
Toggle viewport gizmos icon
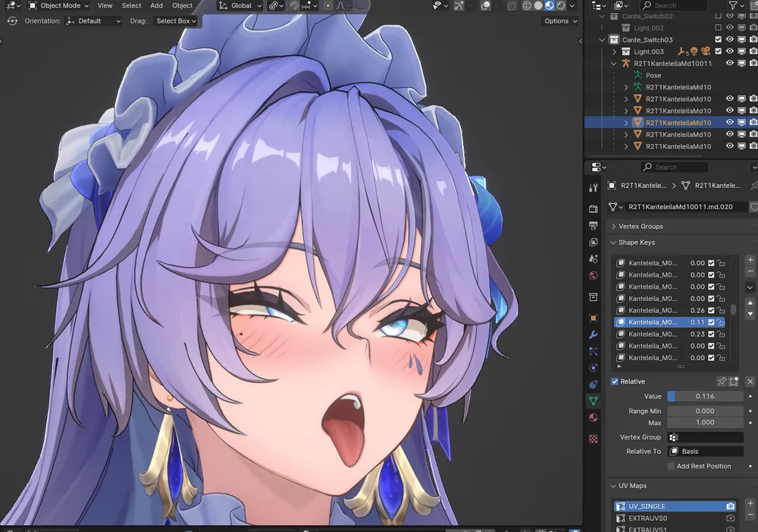(459, 6)
